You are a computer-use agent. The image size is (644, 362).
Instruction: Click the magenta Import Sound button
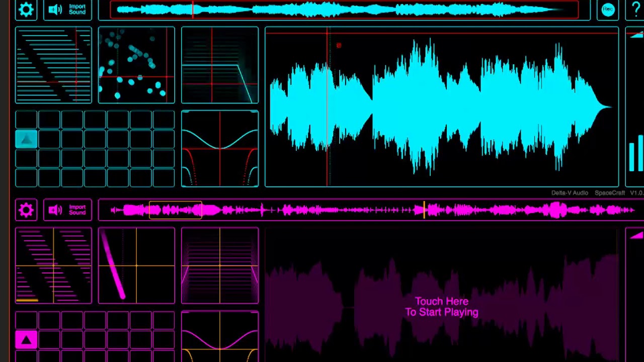click(x=67, y=210)
